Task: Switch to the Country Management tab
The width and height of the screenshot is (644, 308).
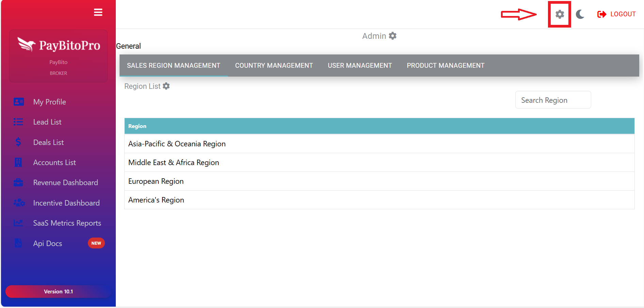Action: pyautogui.click(x=274, y=65)
